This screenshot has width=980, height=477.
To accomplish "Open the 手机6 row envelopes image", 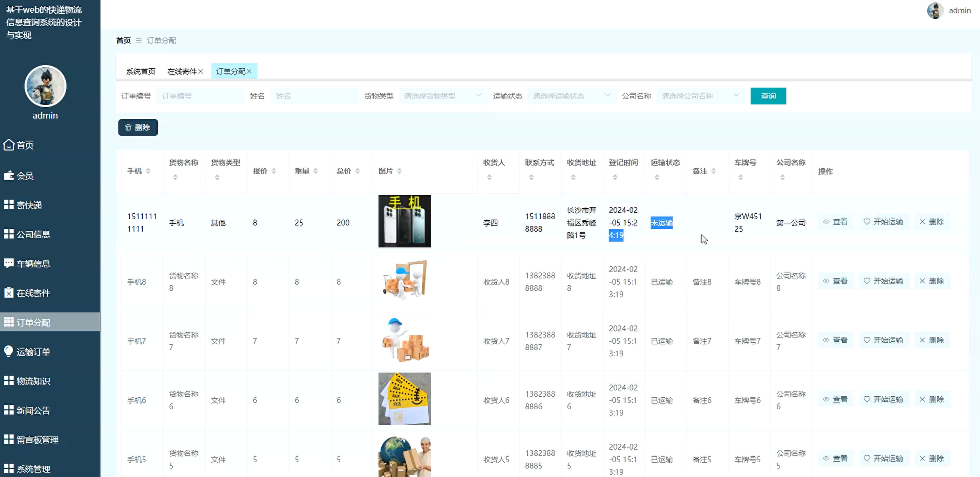I will [404, 398].
